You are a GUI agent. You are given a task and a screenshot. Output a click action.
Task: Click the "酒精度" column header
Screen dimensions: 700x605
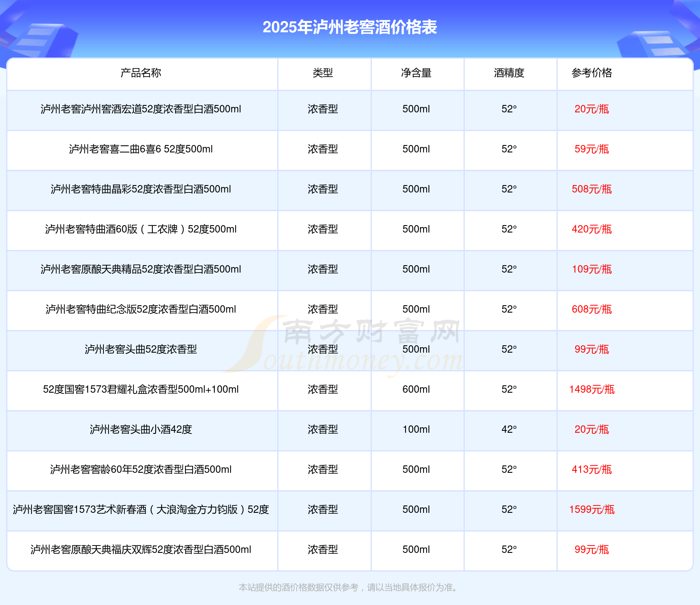pos(509,73)
